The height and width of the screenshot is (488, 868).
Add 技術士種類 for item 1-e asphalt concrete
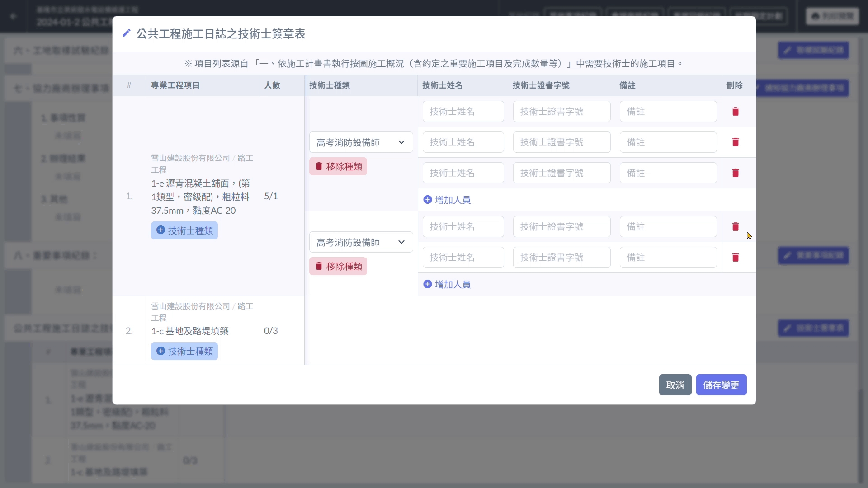[x=184, y=230]
